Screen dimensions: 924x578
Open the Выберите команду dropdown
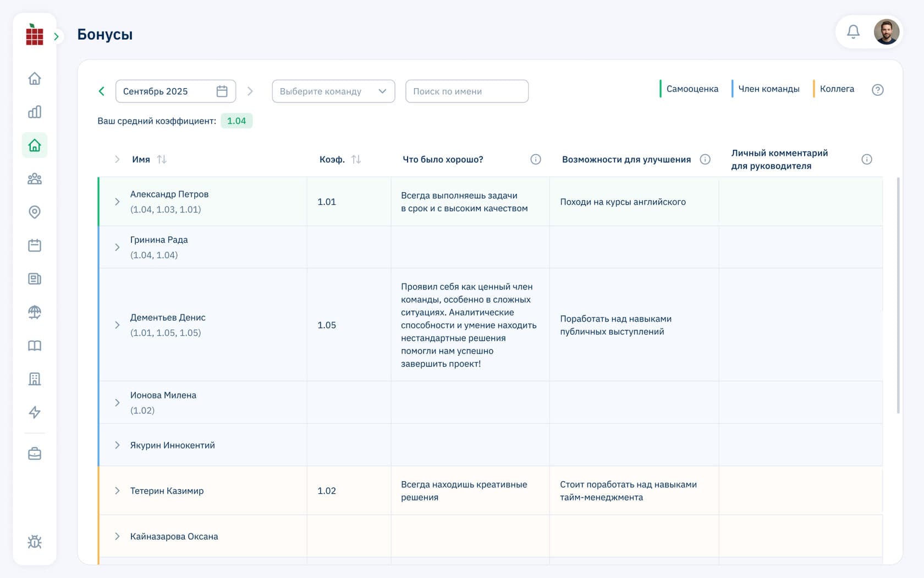[x=333, y=91]
